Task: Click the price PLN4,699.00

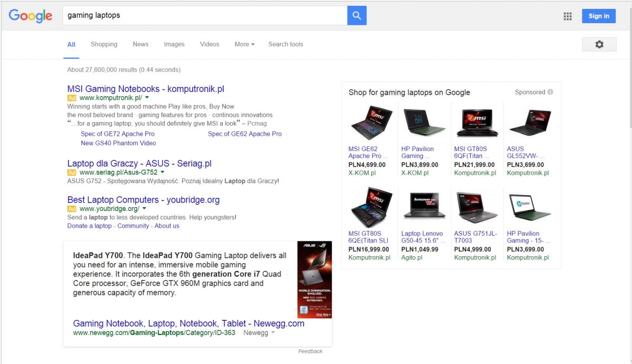Action: tap(367, 165)
